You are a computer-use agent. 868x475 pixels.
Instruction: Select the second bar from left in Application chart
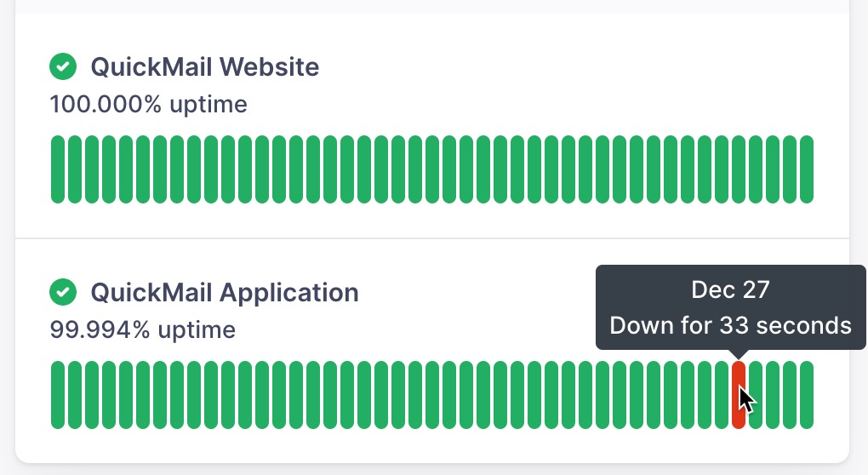(x=75, y=395)
